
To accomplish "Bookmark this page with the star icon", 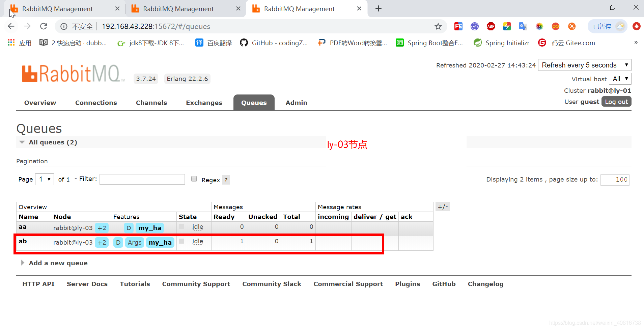I will (438, 26).
